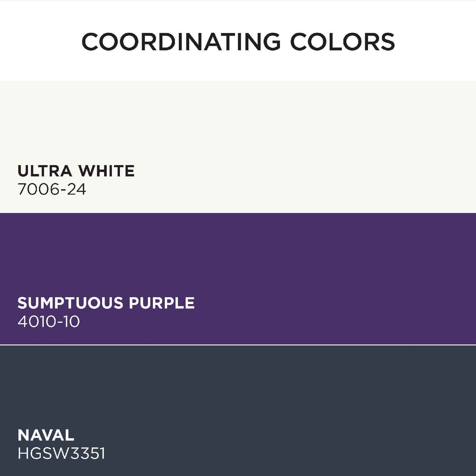The height and width of the screenshot is (476, 476).
Task: Click the word ULTRA in the white swatch
Action: coord(45,171)
